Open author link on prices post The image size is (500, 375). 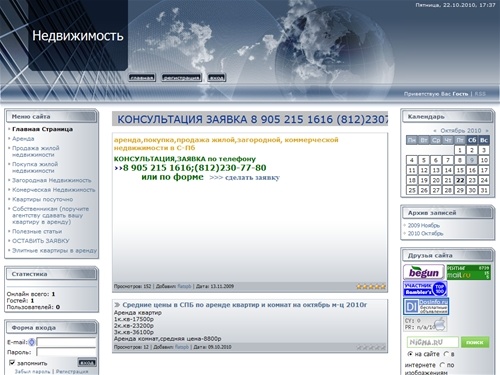point(182,347)
